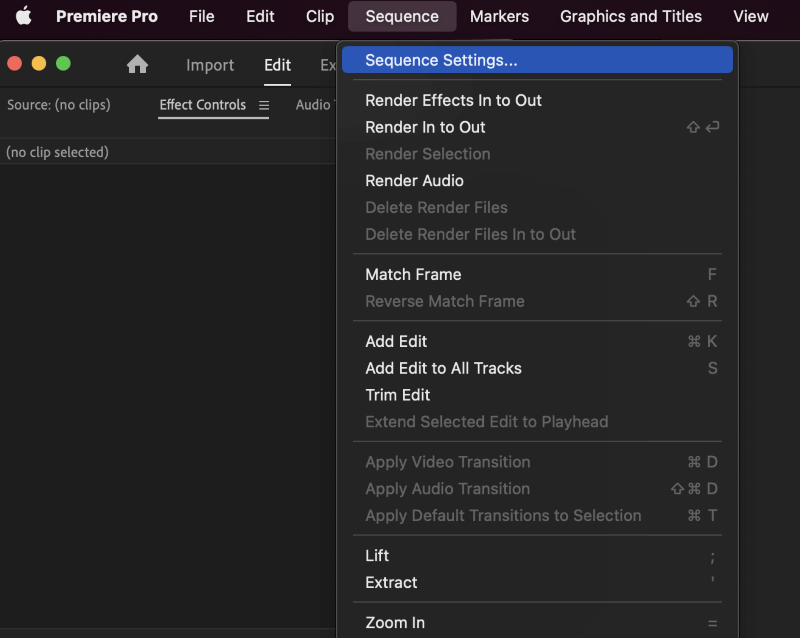
Task: Open the File menu
Action: (x=202, y=16)
